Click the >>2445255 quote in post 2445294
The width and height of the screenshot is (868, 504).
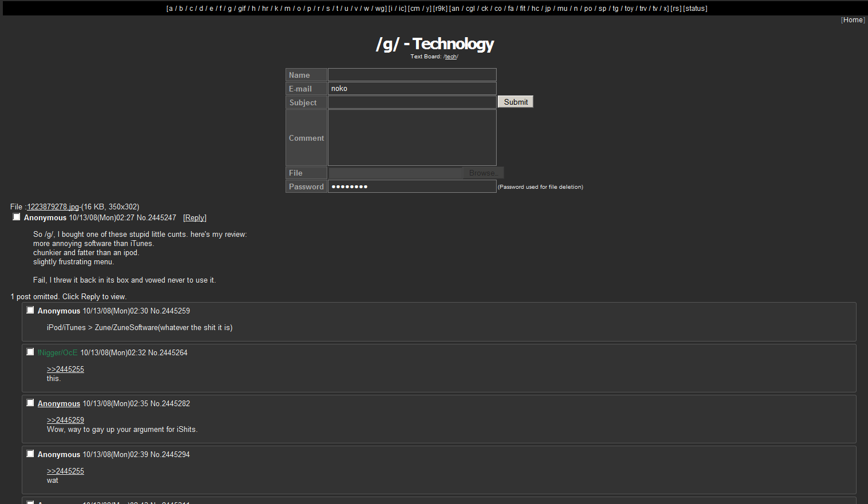(65, 471)
